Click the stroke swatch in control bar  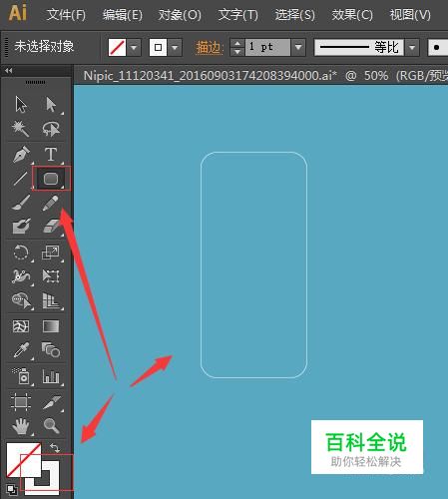158,48
